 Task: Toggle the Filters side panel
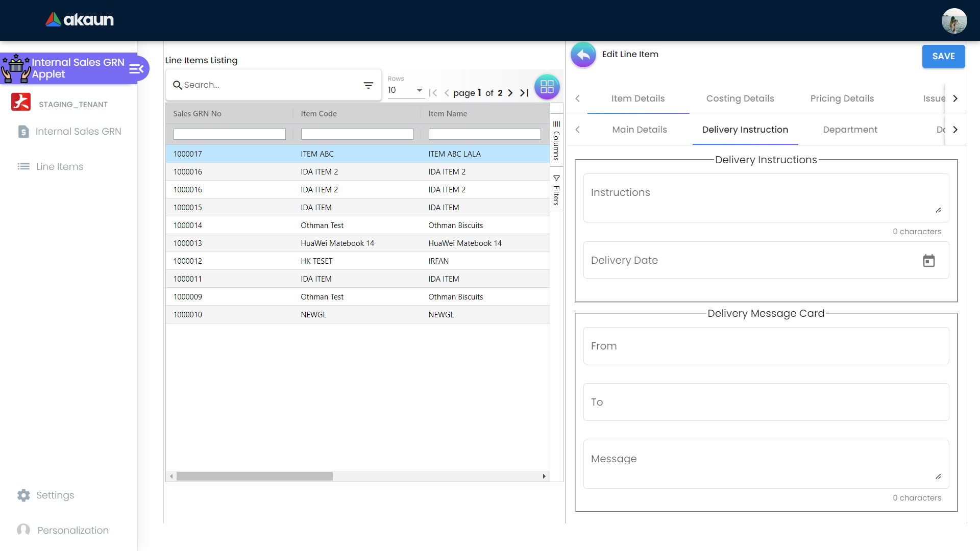[556, 190]
